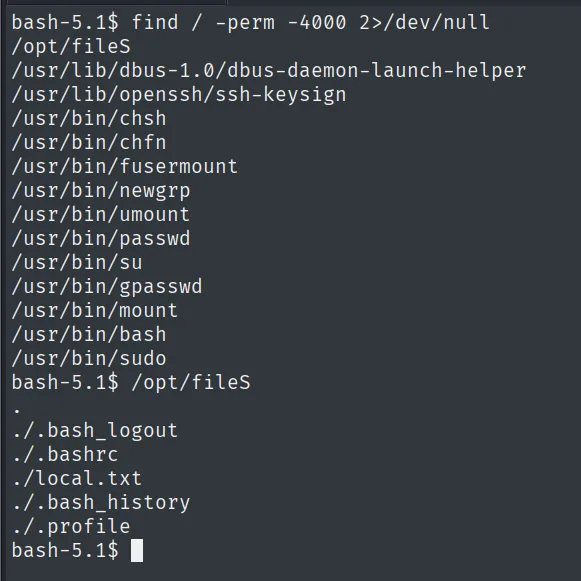581x581 pixels.
Task: Click the executed /opt/fileS command prompt line
Action: point(131,382)
